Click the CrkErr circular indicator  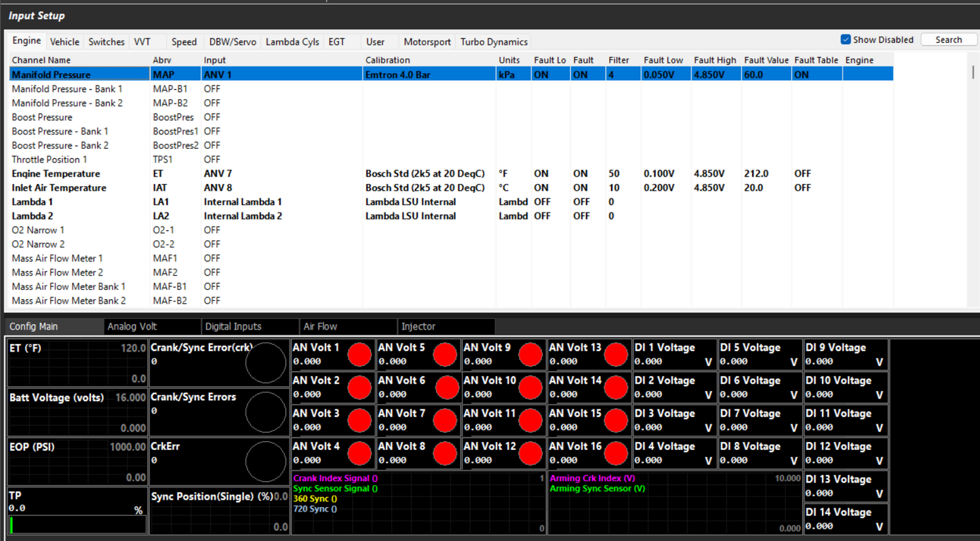(265, 462)
